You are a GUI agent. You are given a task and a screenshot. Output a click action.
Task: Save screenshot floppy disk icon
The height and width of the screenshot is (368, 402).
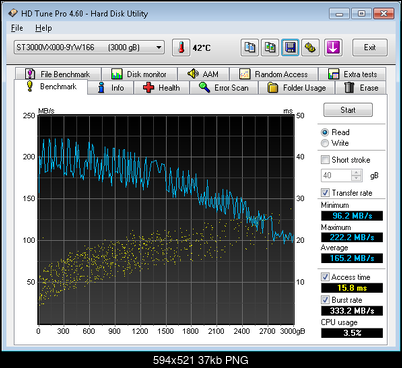(290, 47)
